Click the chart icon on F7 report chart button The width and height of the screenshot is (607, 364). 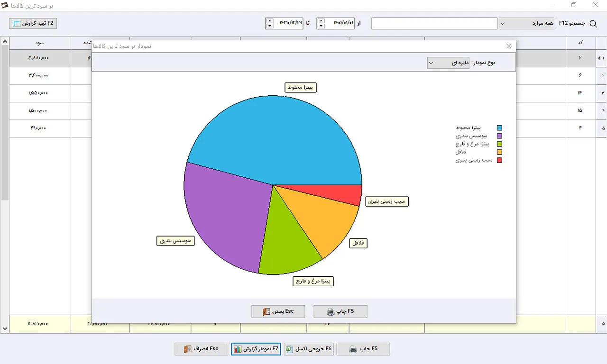click(238, 349)
